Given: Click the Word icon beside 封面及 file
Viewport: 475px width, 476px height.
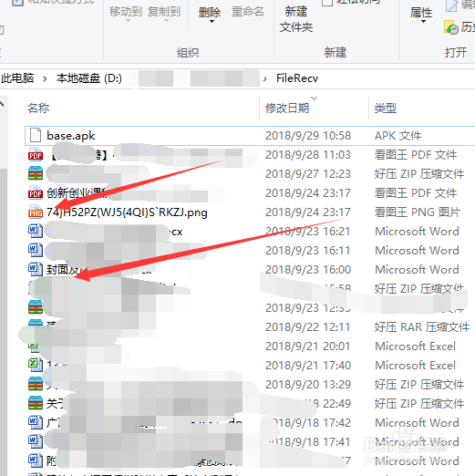Looking at the screenshot, I should click(36, 269).
